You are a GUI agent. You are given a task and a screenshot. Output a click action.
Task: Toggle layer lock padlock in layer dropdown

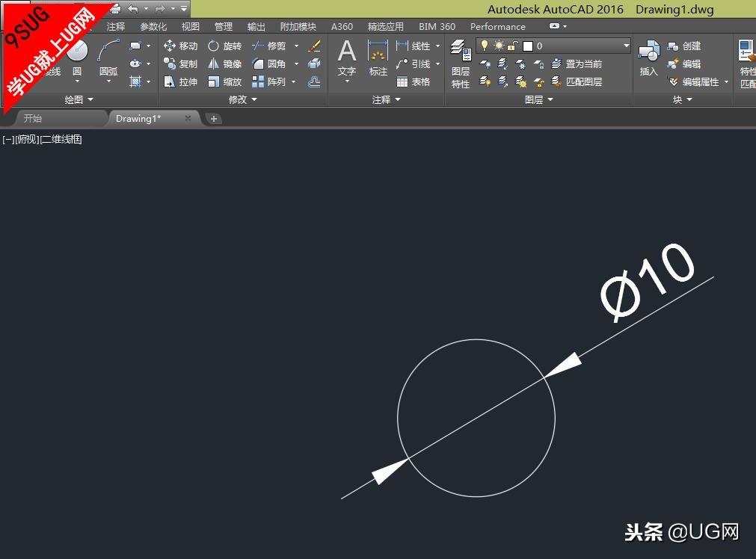tap(512, 46)
